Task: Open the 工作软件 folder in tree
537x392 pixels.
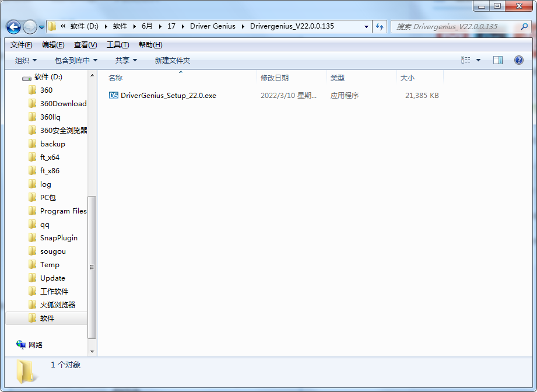Action: click(x=54, y=291)
